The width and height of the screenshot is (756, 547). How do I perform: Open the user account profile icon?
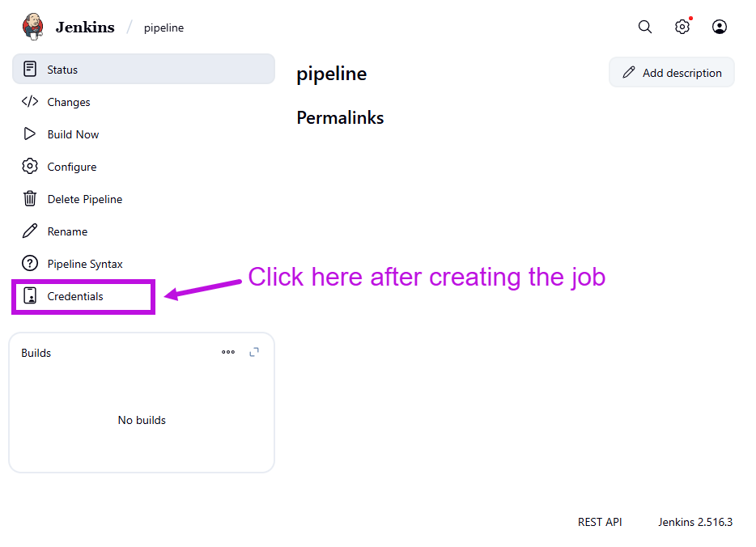[x=720, y=27]
